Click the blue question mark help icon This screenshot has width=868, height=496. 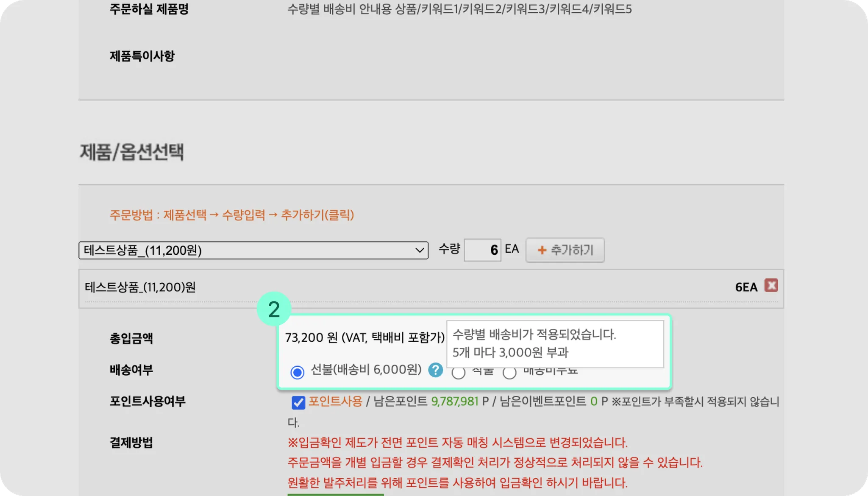(x=435, y=370)
